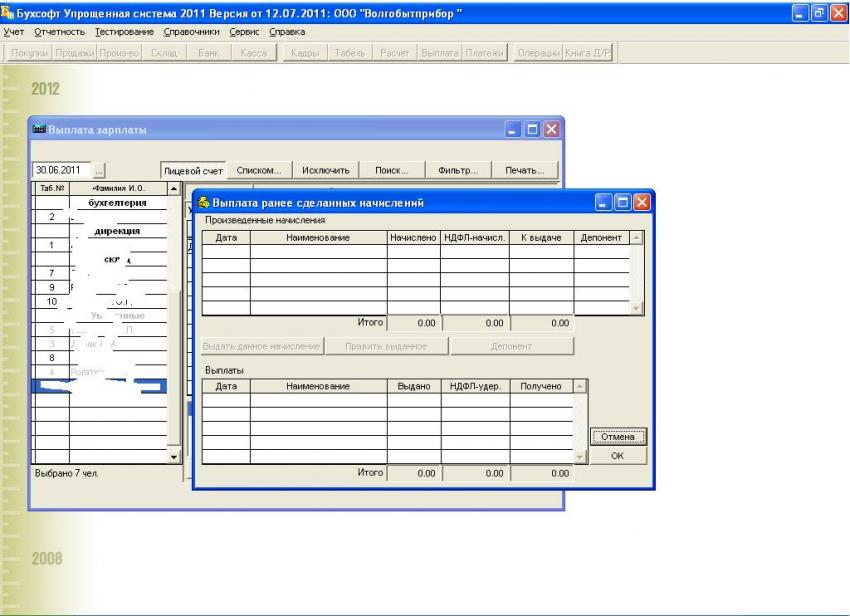Open the Учет menu
This screenshot has width=850, height=616.
tap(16, 32)
